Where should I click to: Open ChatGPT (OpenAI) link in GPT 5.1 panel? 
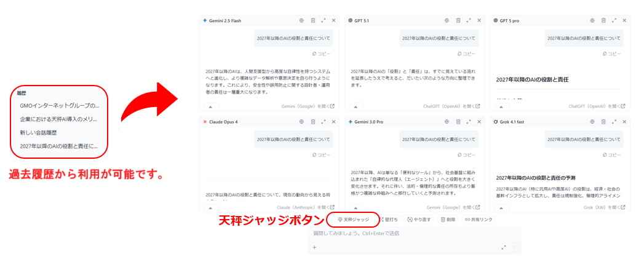click(452, 106)
